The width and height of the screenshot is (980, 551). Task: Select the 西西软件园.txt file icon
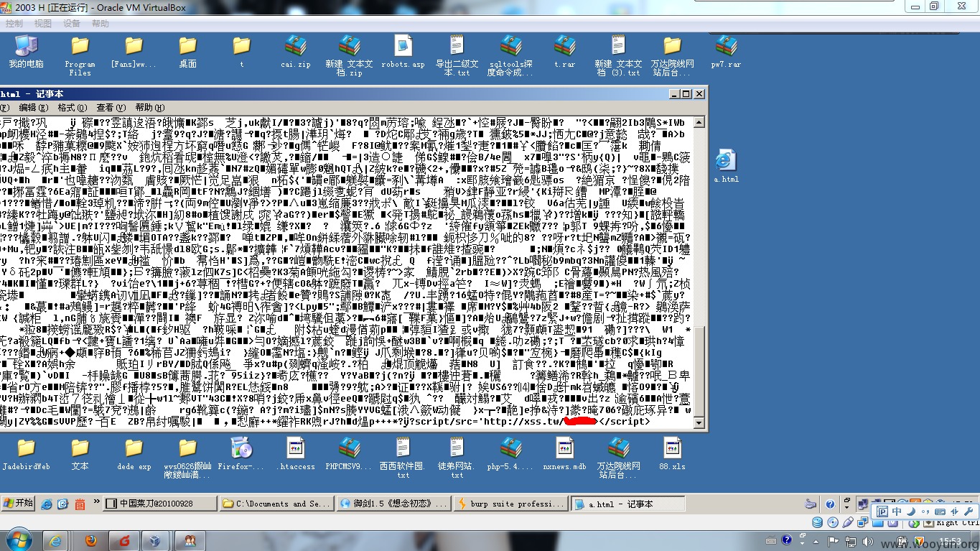point(403,458)
